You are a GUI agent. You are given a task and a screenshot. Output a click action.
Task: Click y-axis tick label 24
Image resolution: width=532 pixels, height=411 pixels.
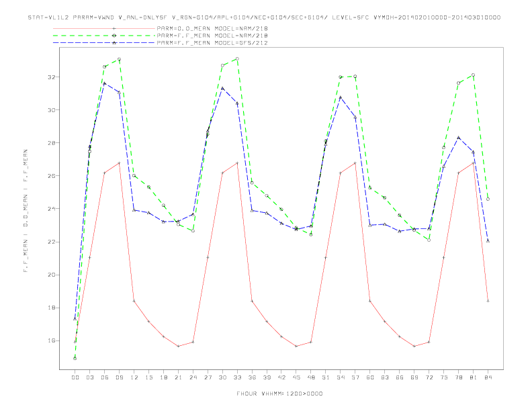coord(52,209)
